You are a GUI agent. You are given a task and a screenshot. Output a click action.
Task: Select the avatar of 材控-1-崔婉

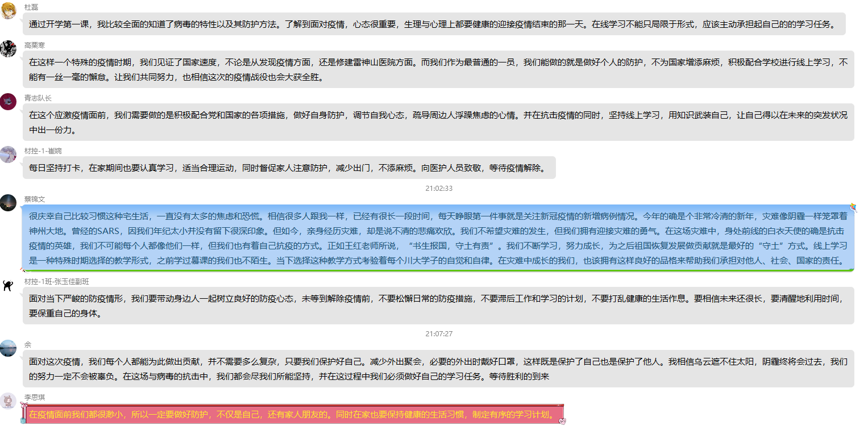coord(8,155)
